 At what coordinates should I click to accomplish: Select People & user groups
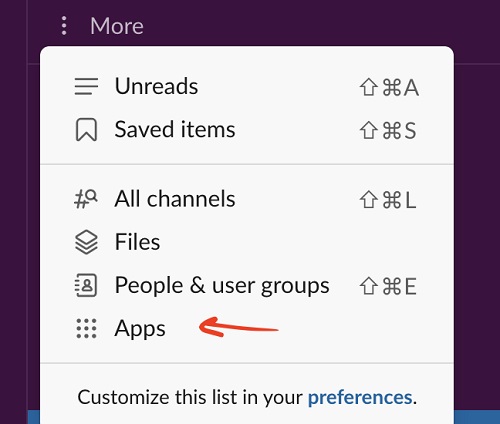(x=247, y=285)
